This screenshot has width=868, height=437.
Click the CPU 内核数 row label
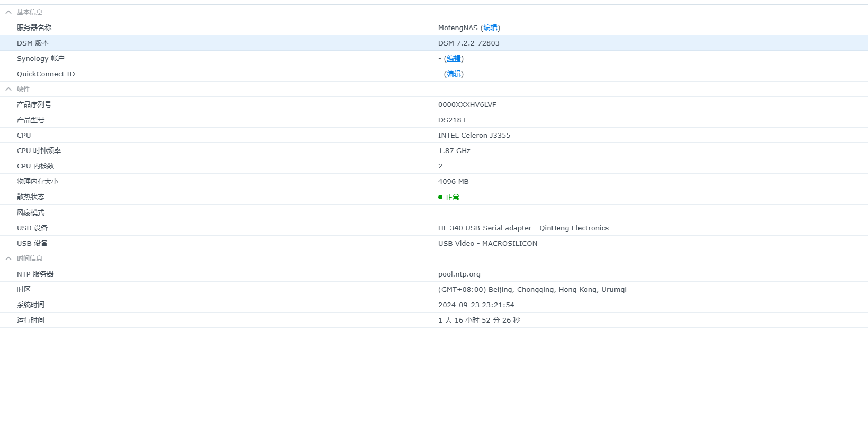35,166
